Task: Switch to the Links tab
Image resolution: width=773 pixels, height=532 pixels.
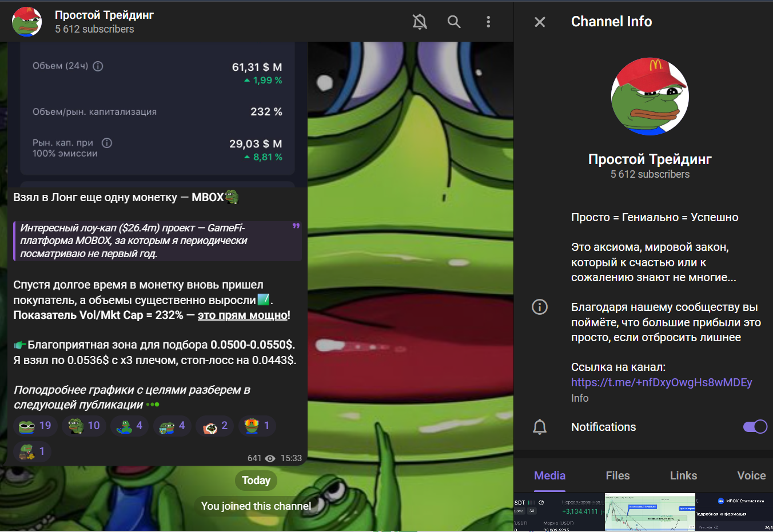Action: click(x=683, y=475)
